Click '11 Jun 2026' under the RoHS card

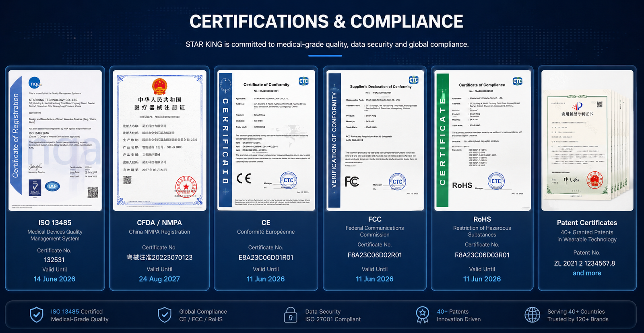coord(482,279)
